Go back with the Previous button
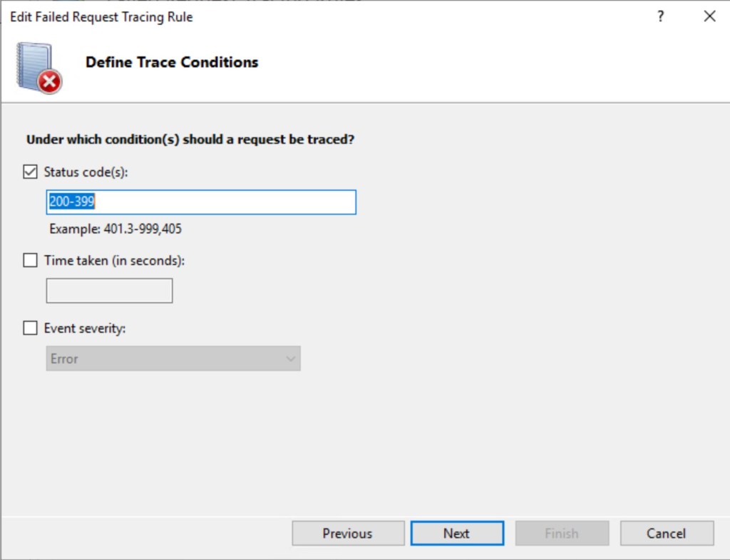Image resolution: width=730 pixels, height=560 pixels. point(348,534)
